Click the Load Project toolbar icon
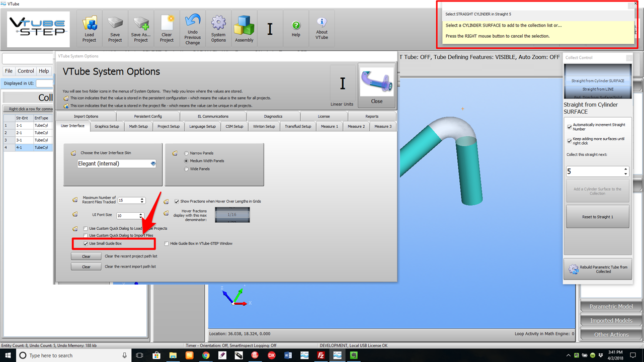644x362 pixels. (89, 29)
